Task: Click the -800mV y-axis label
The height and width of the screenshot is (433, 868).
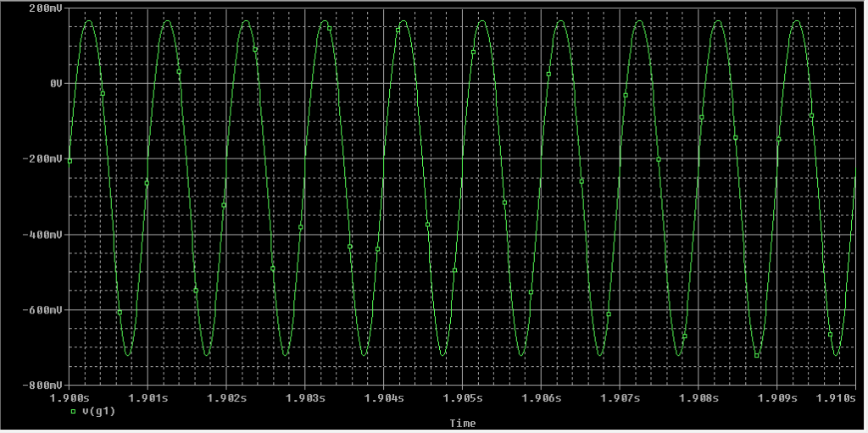Action: (42, 385)
